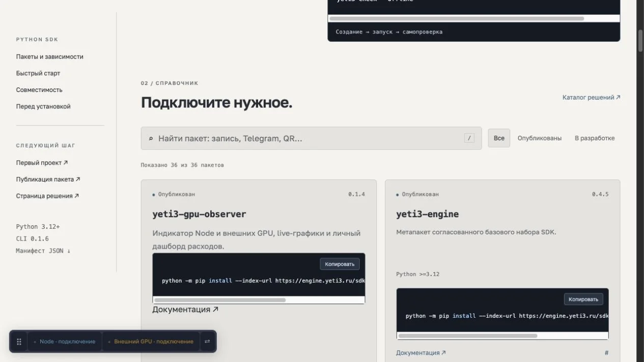Open the Первый проект link

point(42,163)
